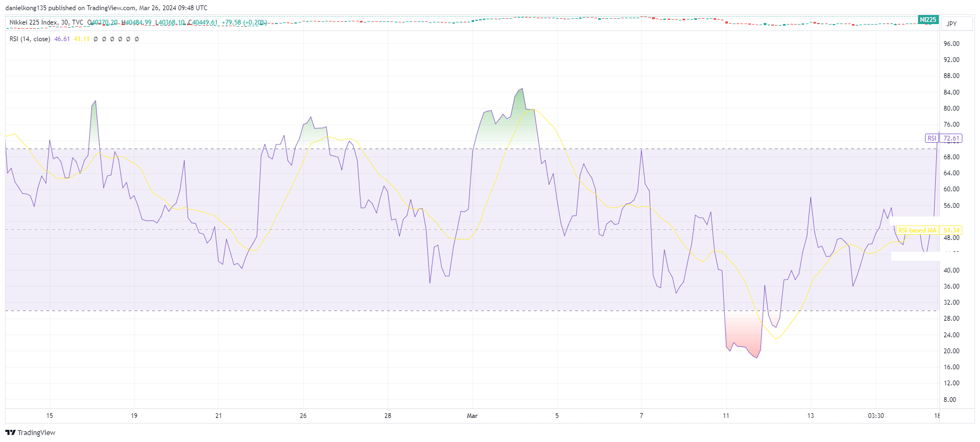The width and height of the screenshot is (980, 442).
Task: Click the 72.61 RSI value on price axis
Action: click(951, 138)
